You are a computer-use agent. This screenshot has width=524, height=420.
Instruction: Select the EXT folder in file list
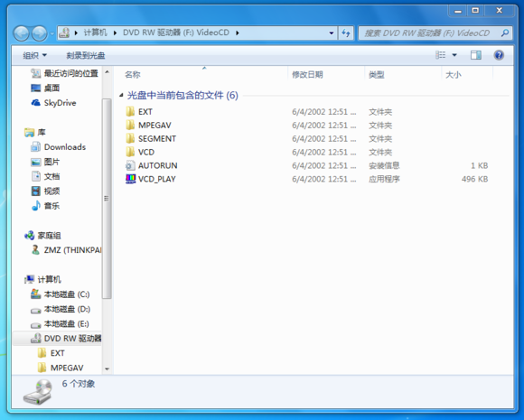145,112
